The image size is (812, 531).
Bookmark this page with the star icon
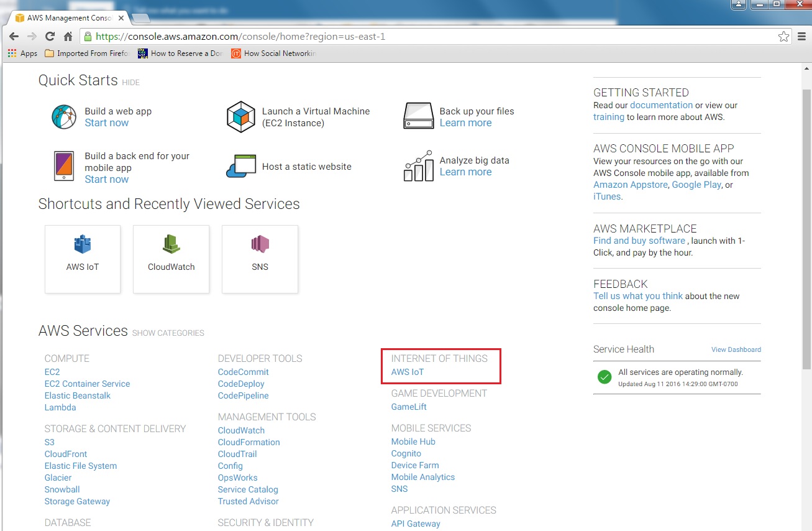(783, 37)
